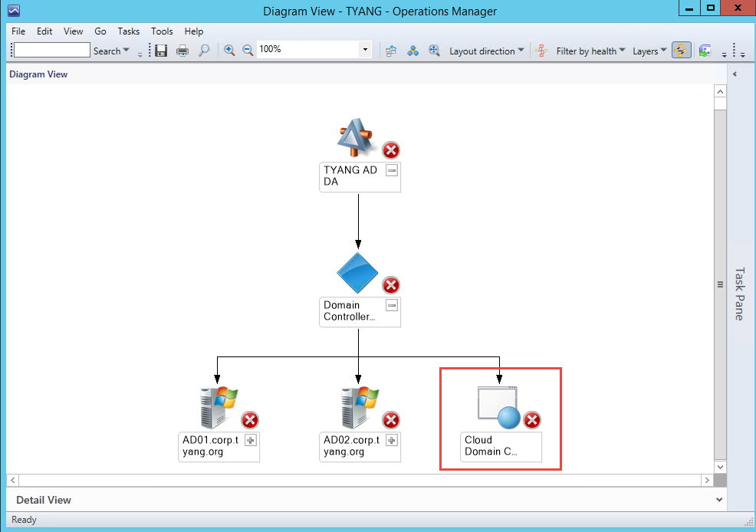The width and height of the screenshot is (756, 532).
Task: Open the Layout direction dropdown
Action: (x=486, y=51)
